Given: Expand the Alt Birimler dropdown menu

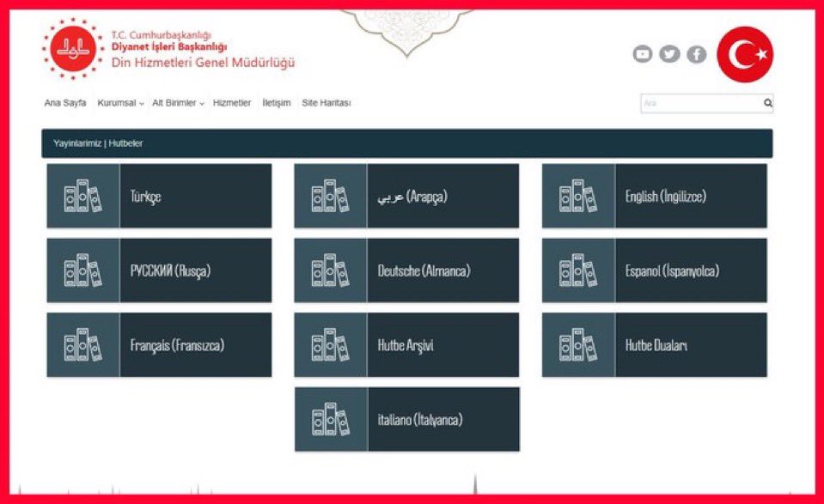Looking at the screenshot, I should (178, 103).
